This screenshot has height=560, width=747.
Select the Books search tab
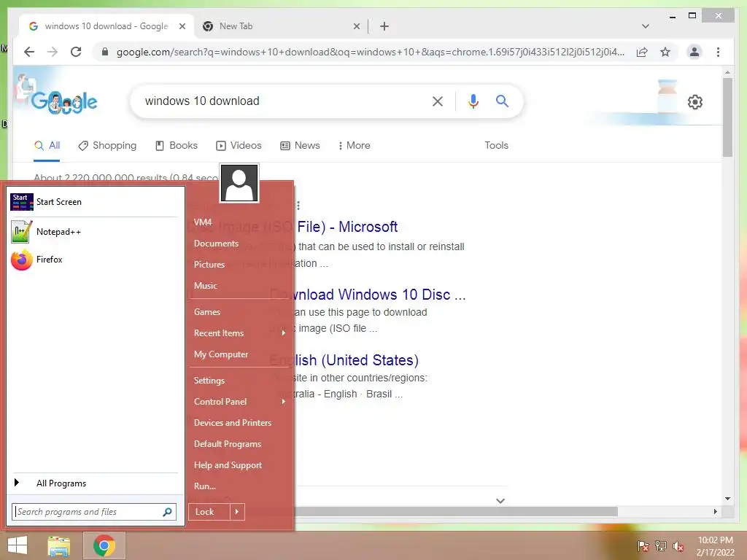(177, 146)
